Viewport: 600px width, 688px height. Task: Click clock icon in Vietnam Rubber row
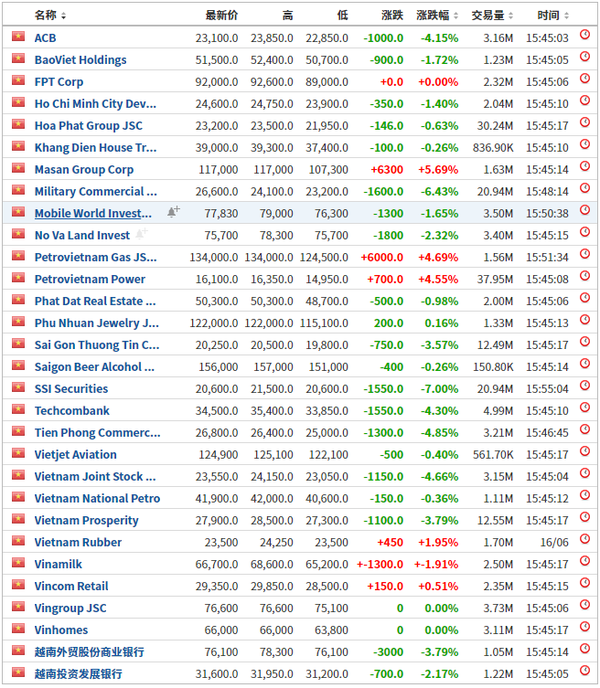click(585, 539)
